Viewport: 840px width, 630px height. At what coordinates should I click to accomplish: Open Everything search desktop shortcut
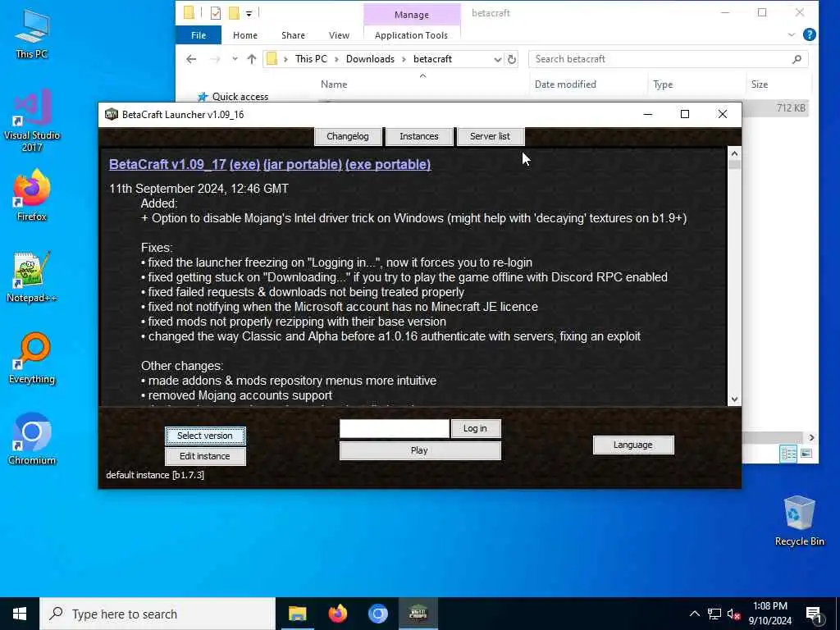click(x=32, y=359)
